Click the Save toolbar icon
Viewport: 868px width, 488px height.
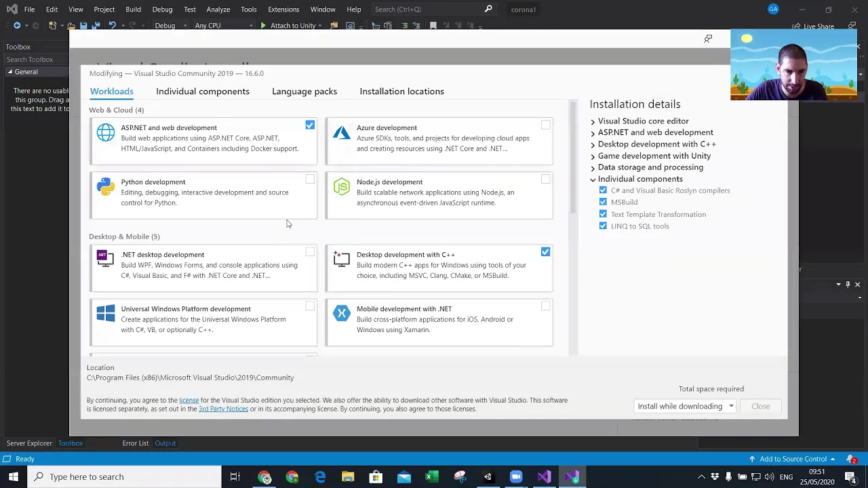click(x=83, y=25)
